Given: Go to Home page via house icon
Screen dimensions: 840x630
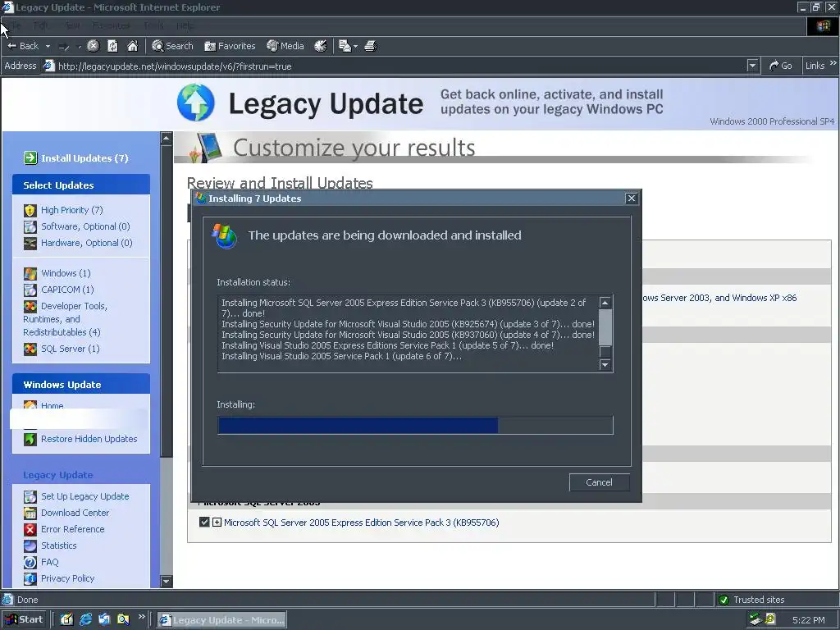Looking at the screenshot, I should click(x=132, y=46).
